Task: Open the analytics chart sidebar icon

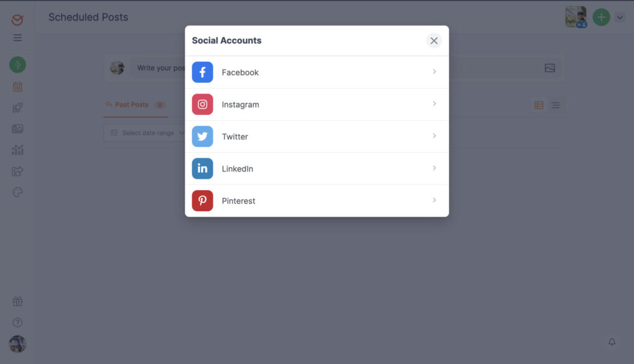Action: [17, 150]
